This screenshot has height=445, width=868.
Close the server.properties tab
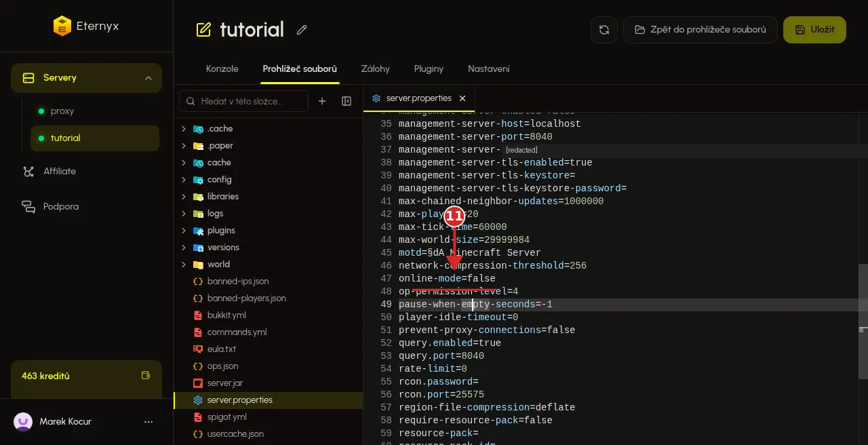[462, 98]
